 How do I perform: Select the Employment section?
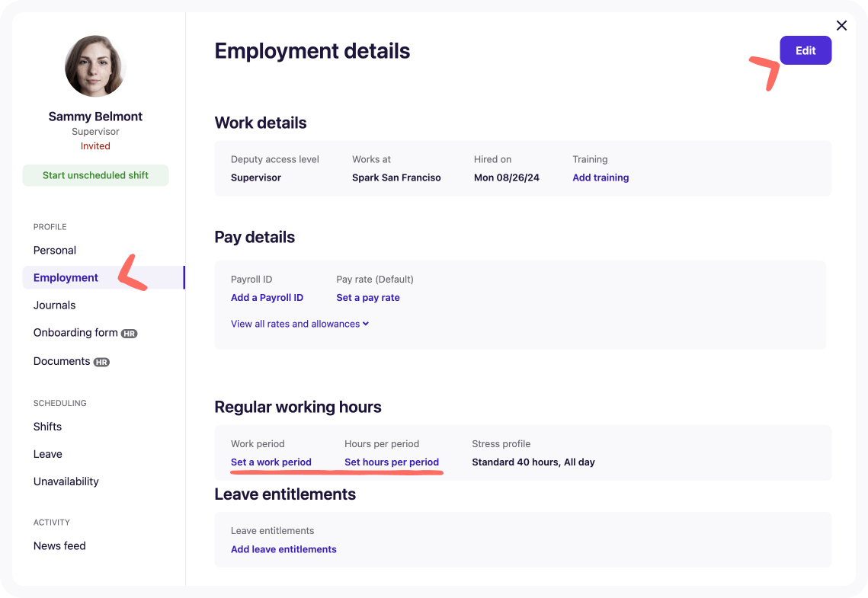(103, 278)
